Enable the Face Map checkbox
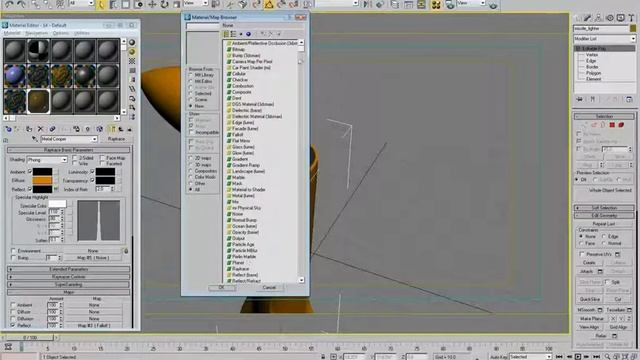 (102, 158)
